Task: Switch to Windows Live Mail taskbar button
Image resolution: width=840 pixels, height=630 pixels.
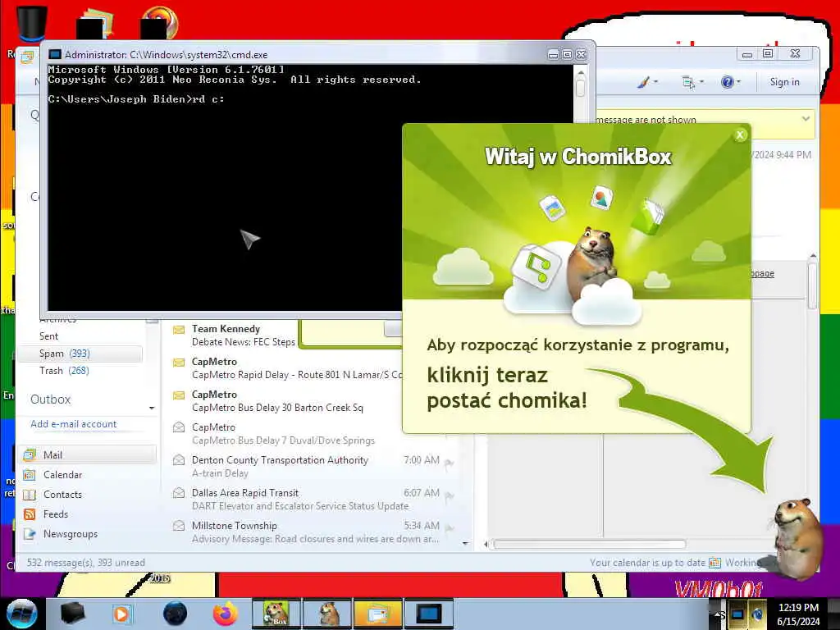Action: (377, 614)
